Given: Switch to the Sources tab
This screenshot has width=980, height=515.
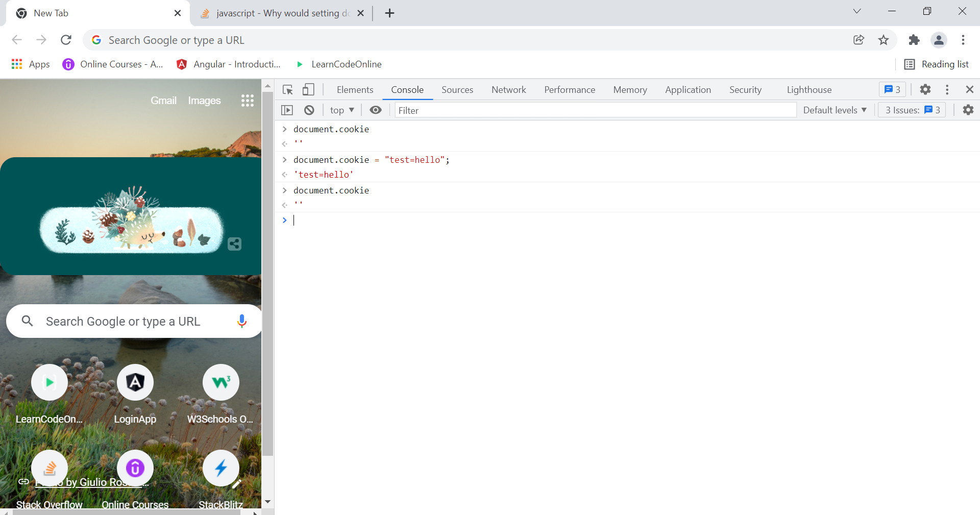Looking at the screenshot, I should pyautogui.click(x=457, y=90).
